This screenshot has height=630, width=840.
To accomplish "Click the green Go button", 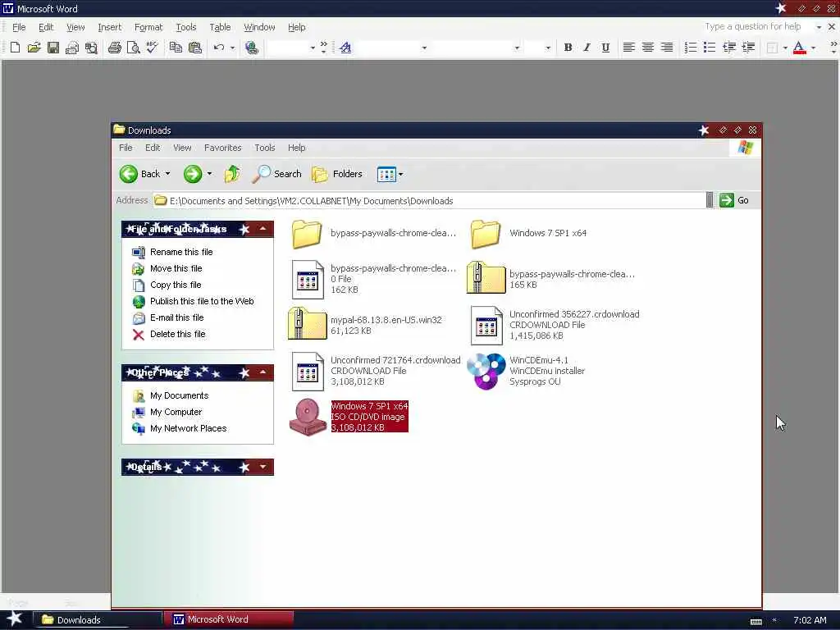I will [735, 200].
